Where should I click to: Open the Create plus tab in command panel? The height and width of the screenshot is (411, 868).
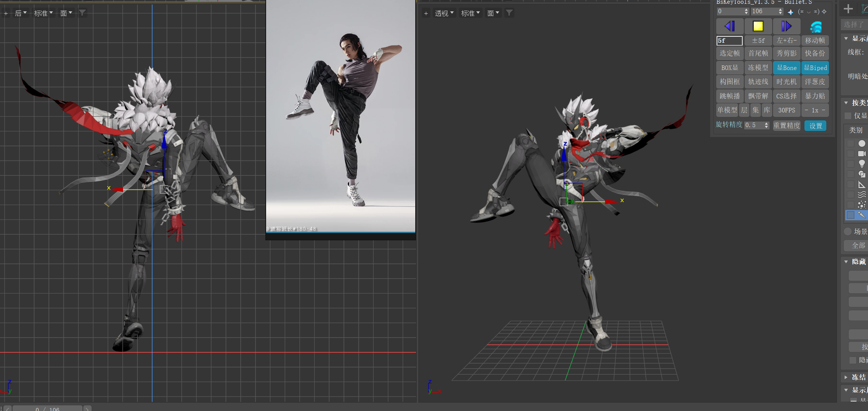pyautogui.click(x=848, y=8)
